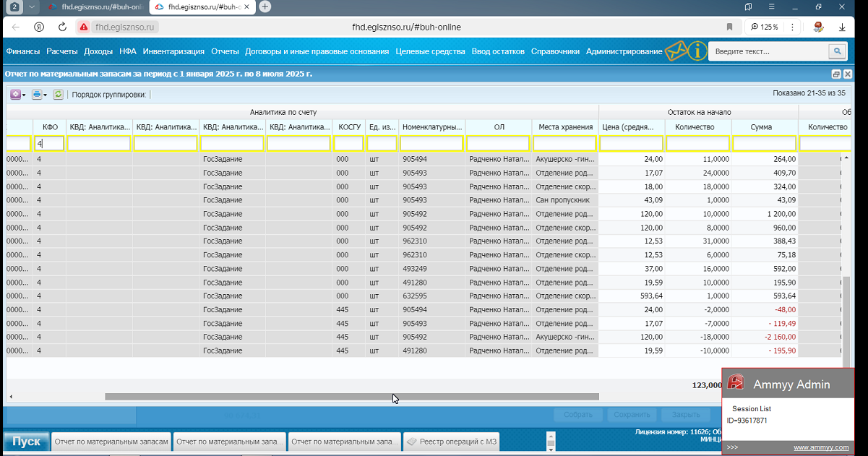Go back in the browser
The image size is (868, 456).
[x=16, y=27]
